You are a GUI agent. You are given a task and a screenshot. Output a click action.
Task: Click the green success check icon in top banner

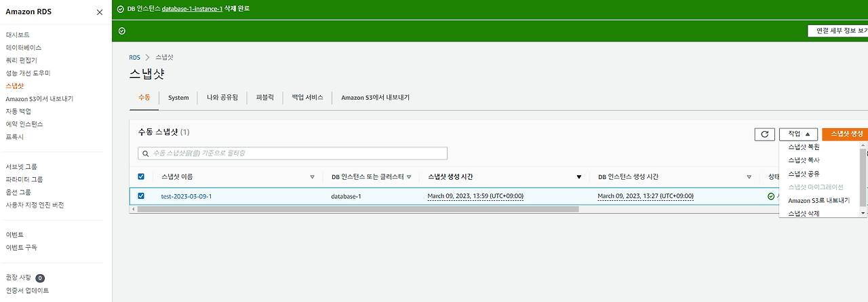click(121, 9)
